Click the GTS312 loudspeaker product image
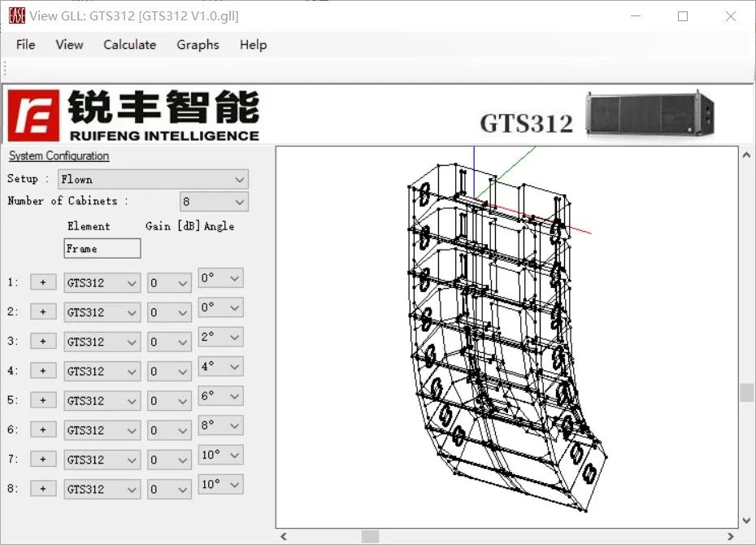 [x=650, y=114]
